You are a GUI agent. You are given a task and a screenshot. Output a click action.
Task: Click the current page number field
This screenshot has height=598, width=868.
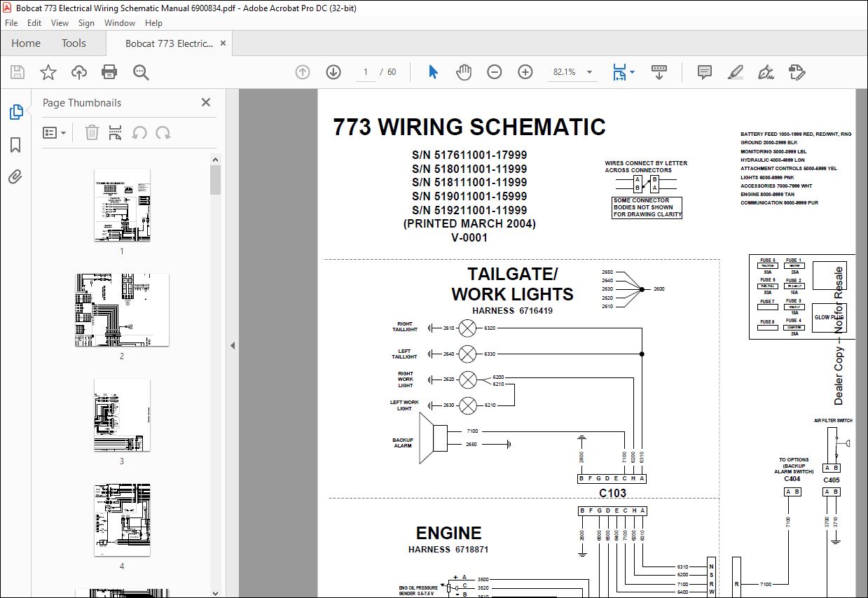pos(365,72)
